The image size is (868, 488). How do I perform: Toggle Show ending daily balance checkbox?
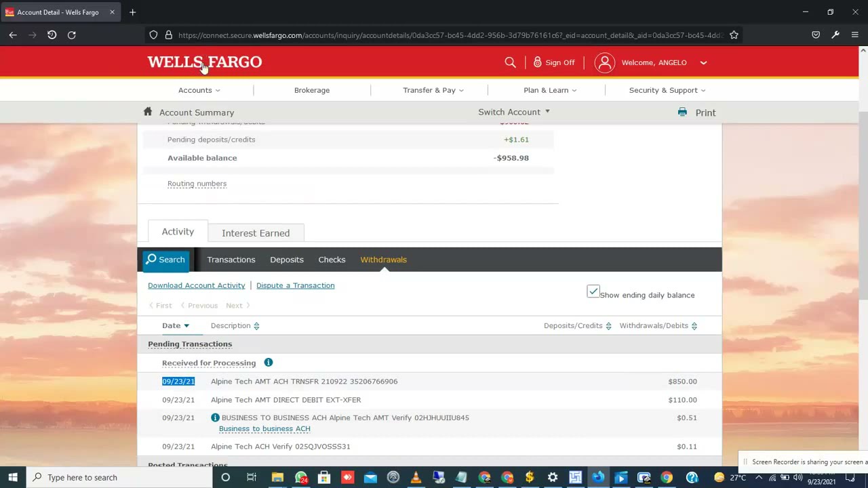point(593,291)
